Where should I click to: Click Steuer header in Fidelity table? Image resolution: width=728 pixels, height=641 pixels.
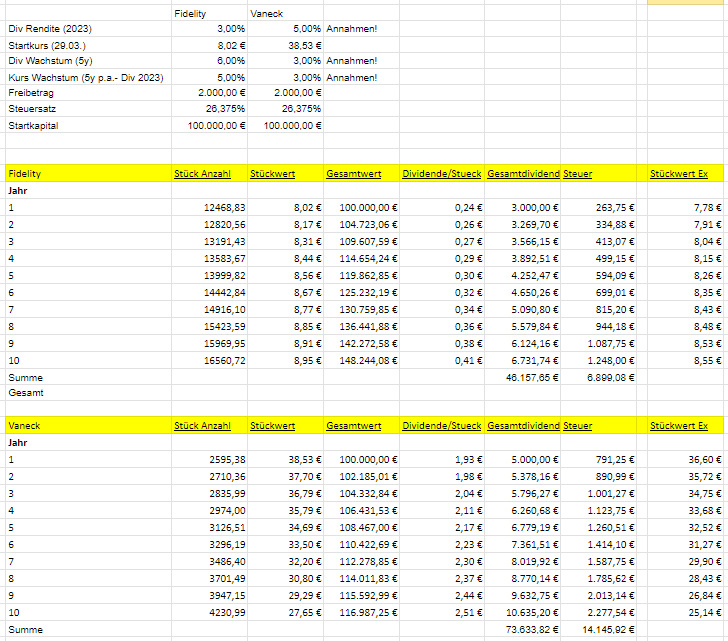pyautogui.click(x=578, y=174)
